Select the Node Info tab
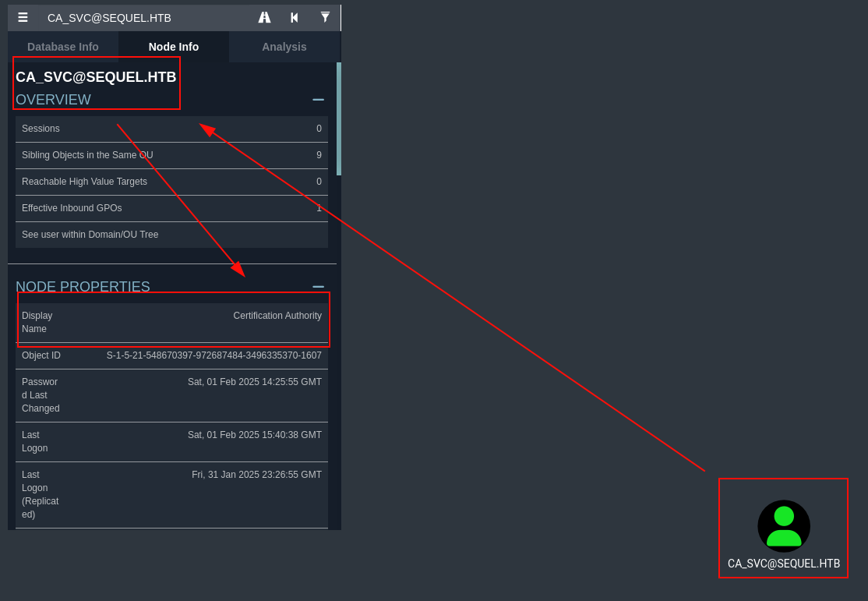The height and width of the screenshot is (601, 868). point(174,47)
